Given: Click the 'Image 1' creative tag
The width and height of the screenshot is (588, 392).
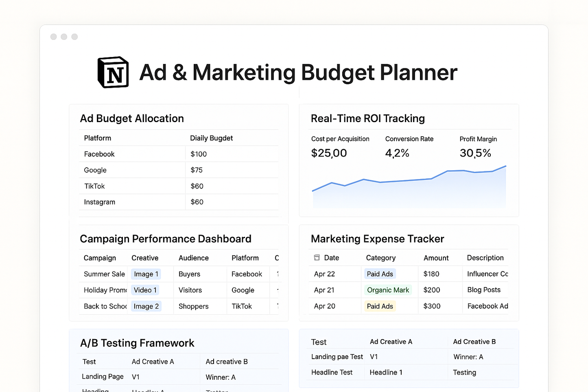Looking at the screenshot, I should [x=145, y=274].
